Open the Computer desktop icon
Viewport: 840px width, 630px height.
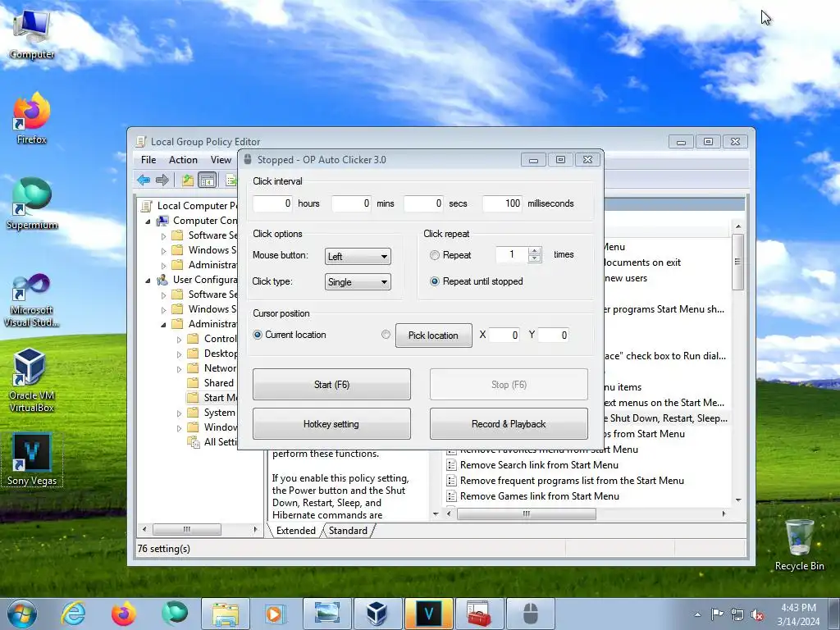32,34
